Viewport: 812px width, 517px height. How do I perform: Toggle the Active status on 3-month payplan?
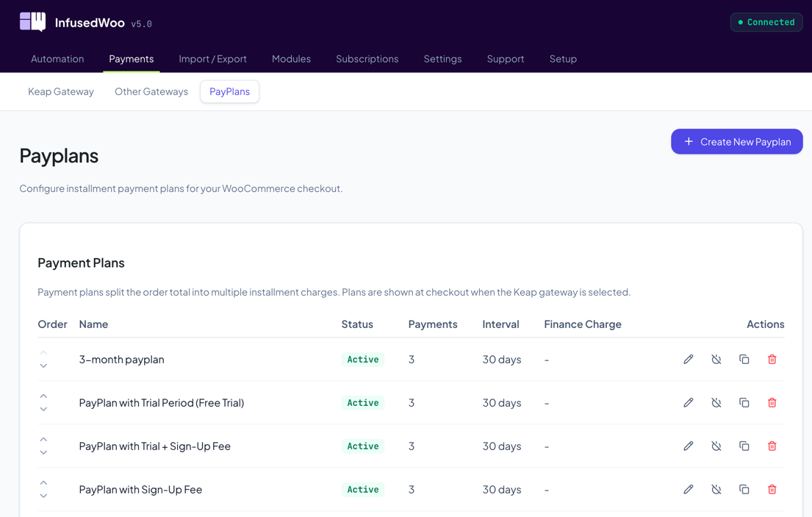(x=716, y=359)
